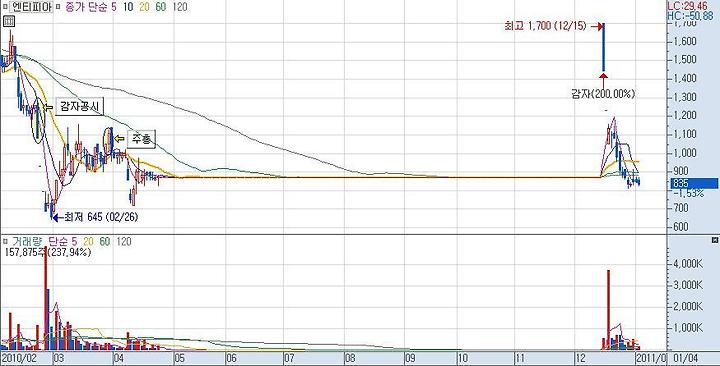Click the 04 month date axis label
The image size is (720, 366).
[119, 358]
